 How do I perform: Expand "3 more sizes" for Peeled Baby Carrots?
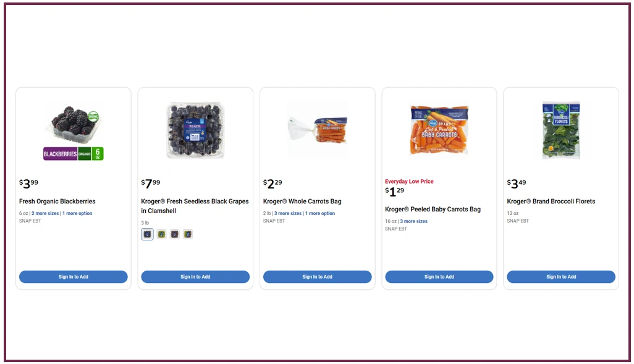point(413,221)
